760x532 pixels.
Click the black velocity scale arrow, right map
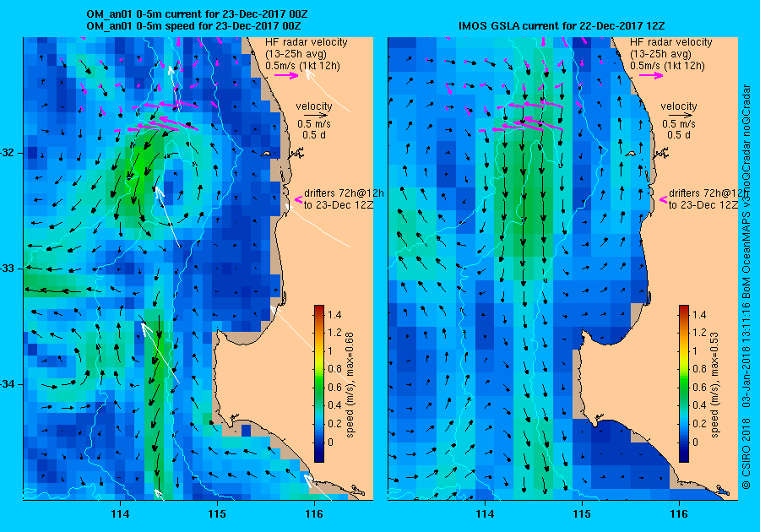(681, 116)
